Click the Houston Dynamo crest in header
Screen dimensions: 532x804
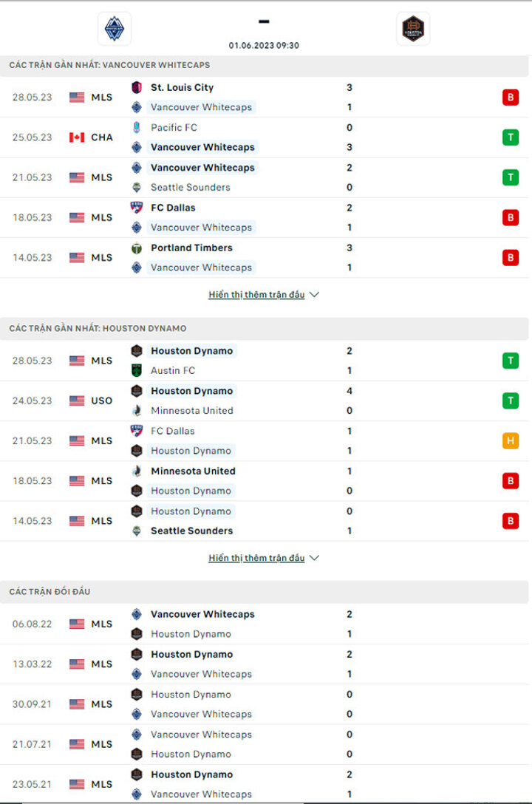[x=413, y=28]
